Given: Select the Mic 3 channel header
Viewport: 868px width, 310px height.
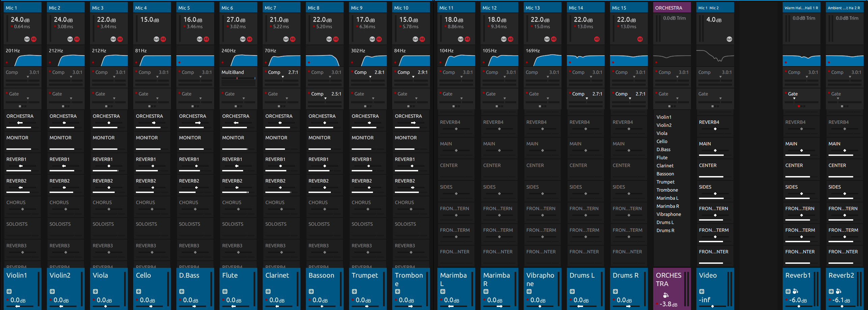Looking at the screenshot, I should point(109,8).
